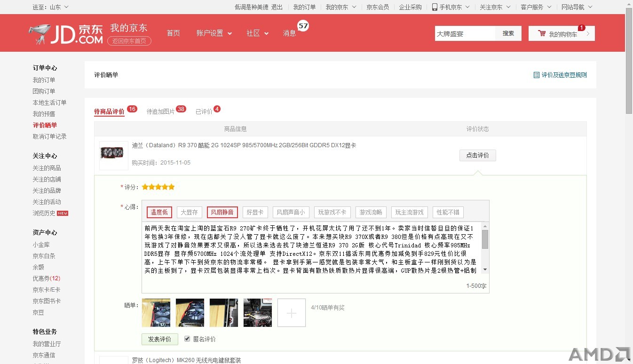Click the textarea scroll-down arrow
633x364 pixels.
pos(485,270)
